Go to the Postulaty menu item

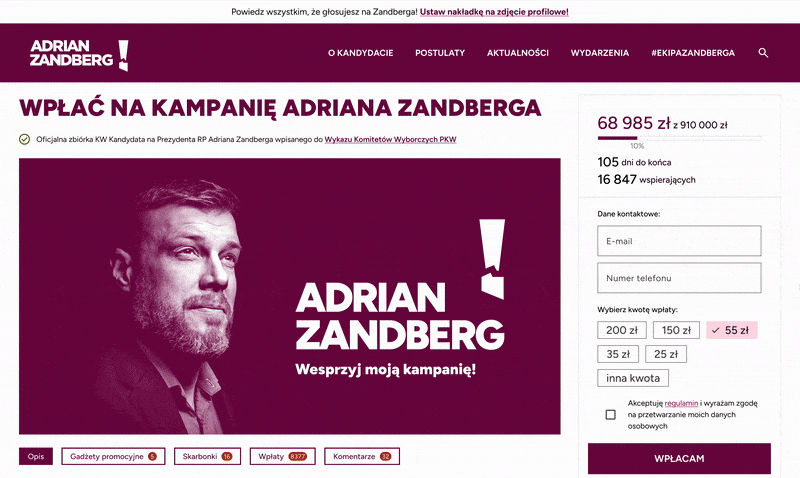[440, 53]
